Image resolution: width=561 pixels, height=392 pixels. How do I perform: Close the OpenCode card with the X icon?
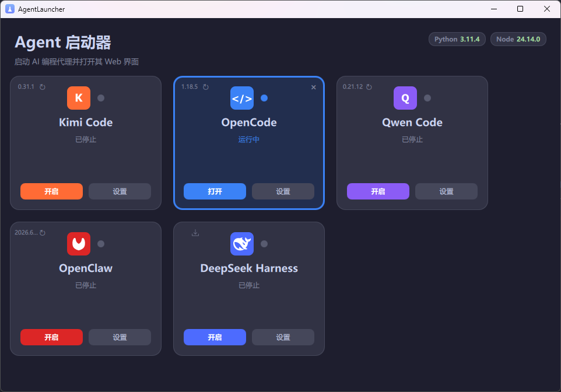point(313,87)
